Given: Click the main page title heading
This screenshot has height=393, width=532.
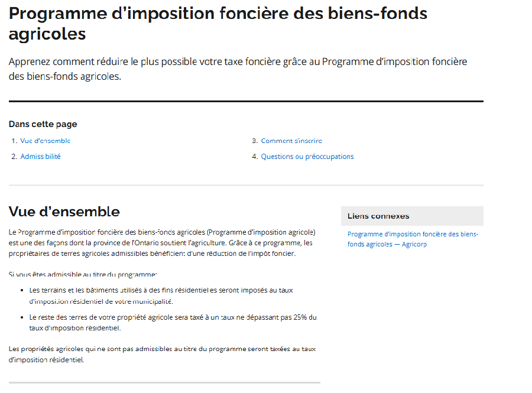Looking at the screenshot, I should [218, 23].
